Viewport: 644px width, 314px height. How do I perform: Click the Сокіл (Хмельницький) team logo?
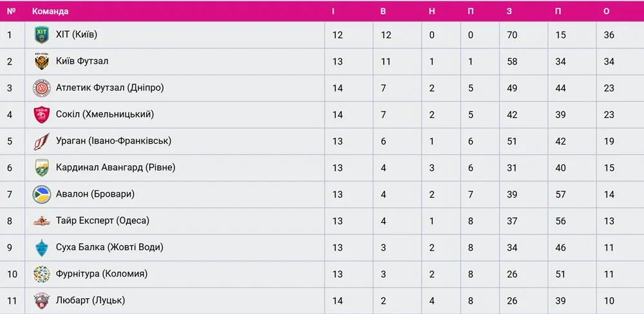pyautogui.click(x=42, y=114)
